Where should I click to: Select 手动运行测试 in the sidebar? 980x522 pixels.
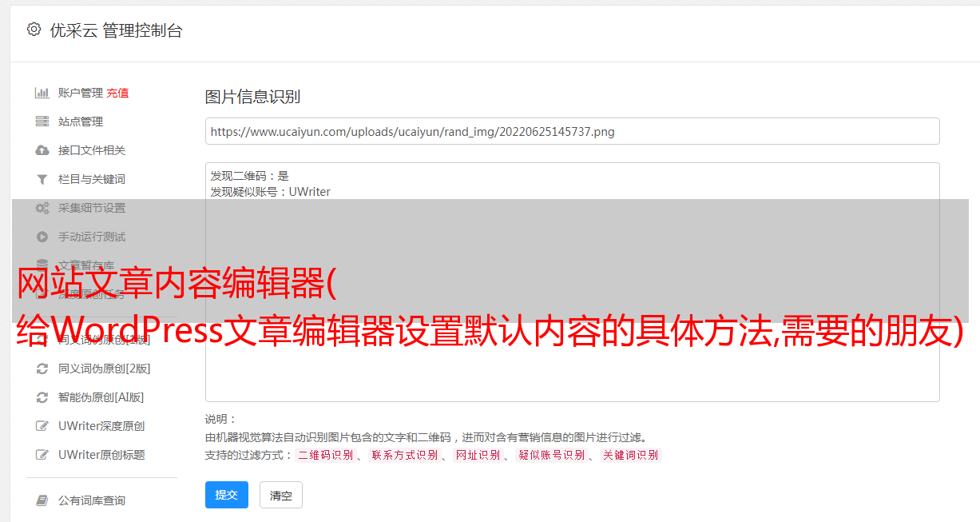point(92,237)
